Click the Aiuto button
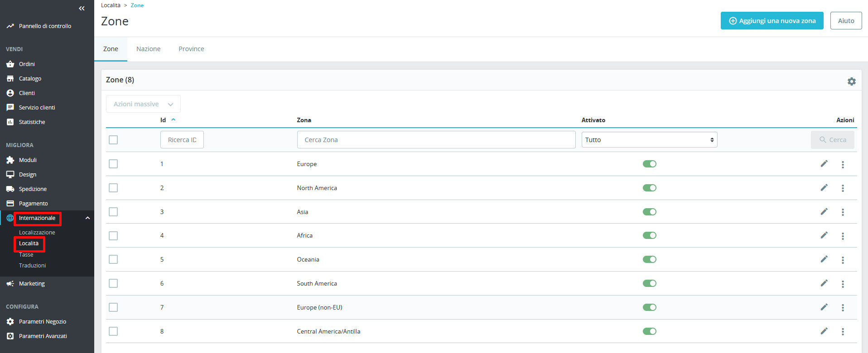 click(x=846, y=21)
